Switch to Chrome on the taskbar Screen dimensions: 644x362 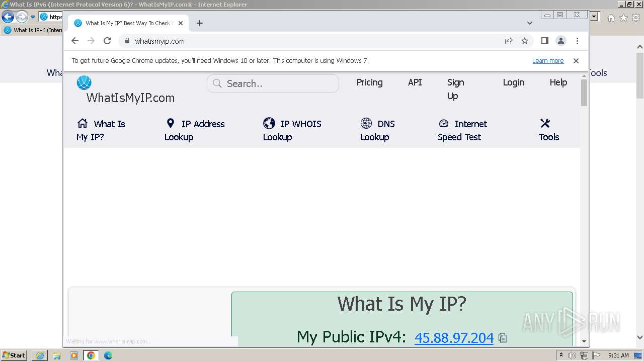(91, 355)
